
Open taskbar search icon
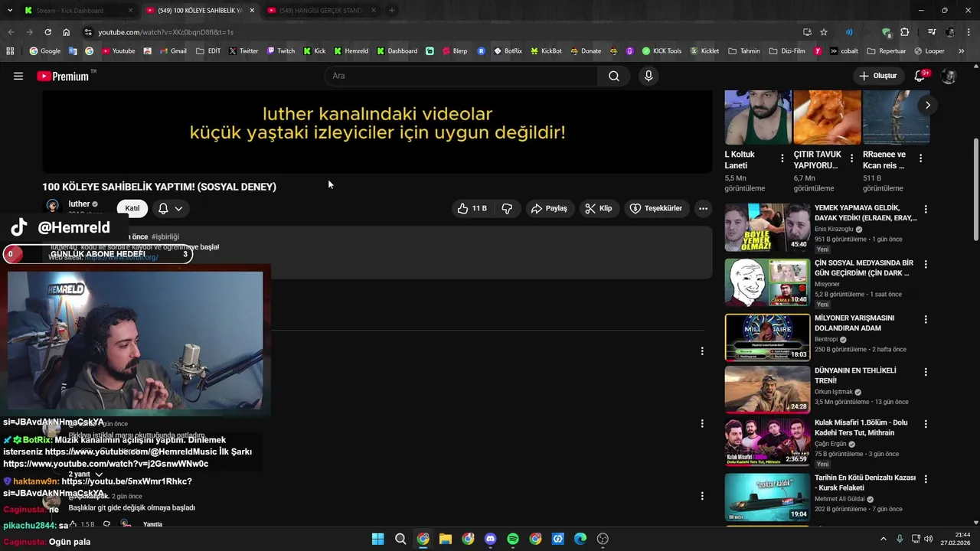click(400, 539)
